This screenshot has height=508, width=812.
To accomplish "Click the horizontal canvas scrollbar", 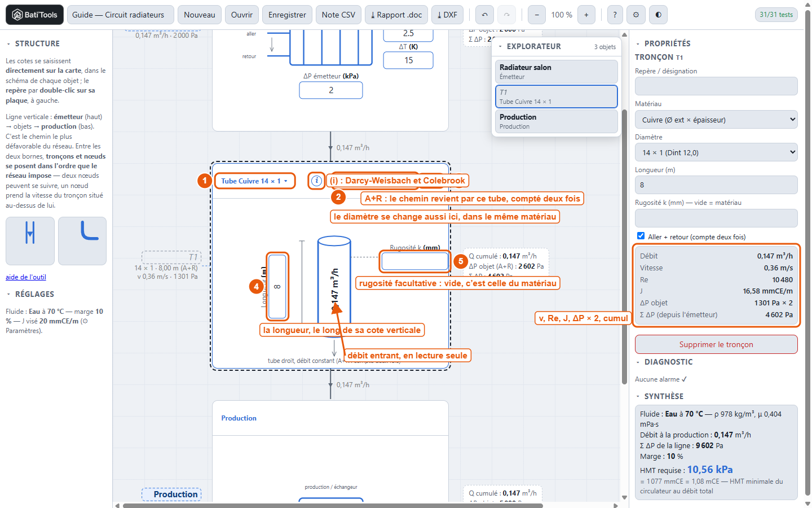I will coord(333,505).
